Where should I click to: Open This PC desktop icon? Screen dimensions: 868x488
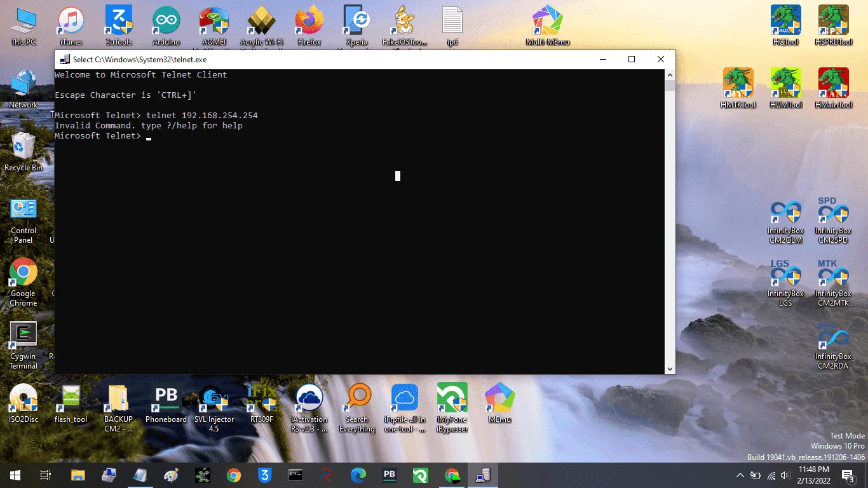[24, 26]
